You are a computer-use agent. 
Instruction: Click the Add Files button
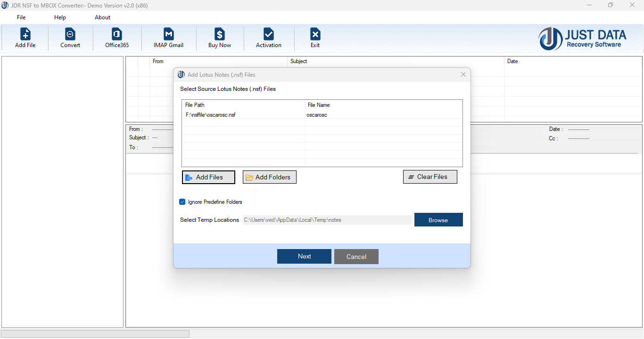208,177
